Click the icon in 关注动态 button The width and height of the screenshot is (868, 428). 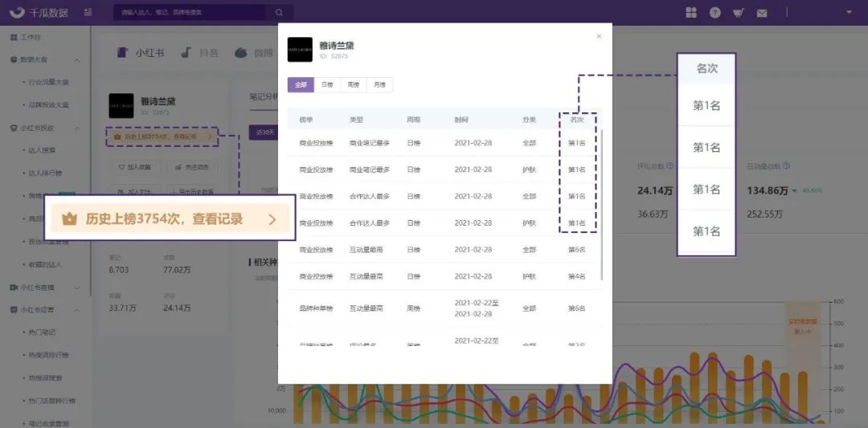(177, 166)
